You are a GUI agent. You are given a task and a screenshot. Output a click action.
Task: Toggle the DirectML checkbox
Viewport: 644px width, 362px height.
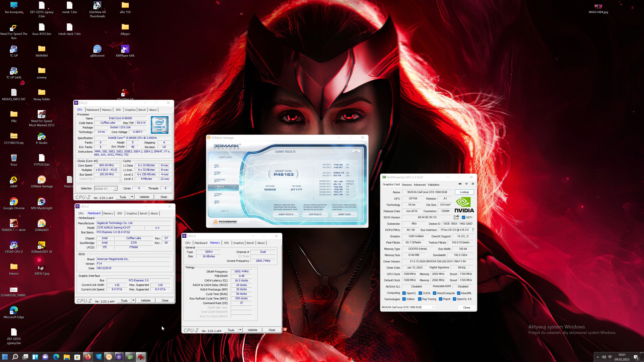459,293
